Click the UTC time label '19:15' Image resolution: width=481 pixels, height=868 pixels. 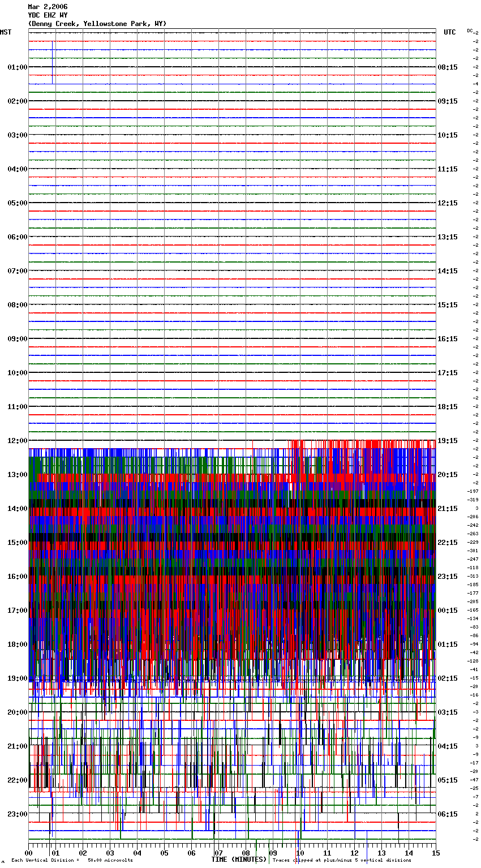448,441
